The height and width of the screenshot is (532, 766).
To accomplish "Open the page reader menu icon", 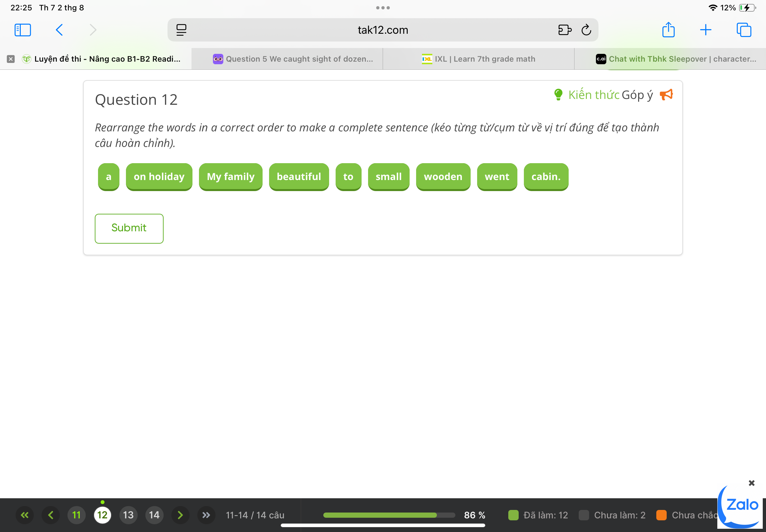I will tap(181, 30).
